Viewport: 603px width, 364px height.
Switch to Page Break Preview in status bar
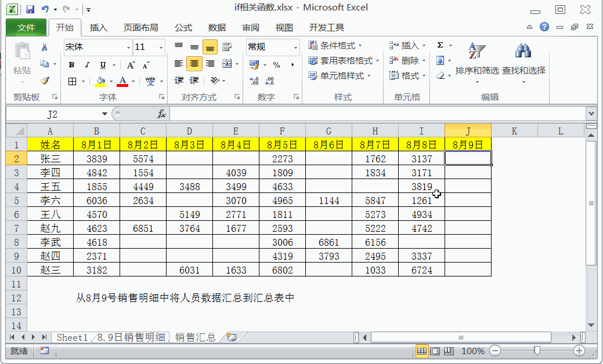[x=449, y=351]
